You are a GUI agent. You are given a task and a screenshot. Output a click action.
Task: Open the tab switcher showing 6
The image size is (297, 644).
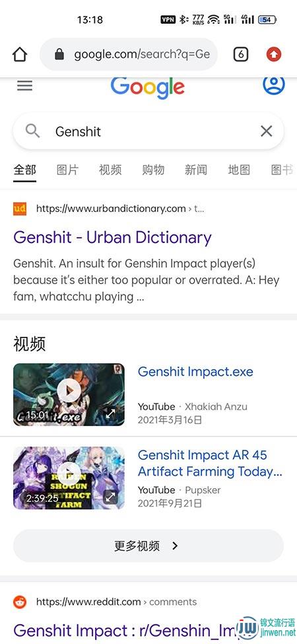tap(241, 54)
